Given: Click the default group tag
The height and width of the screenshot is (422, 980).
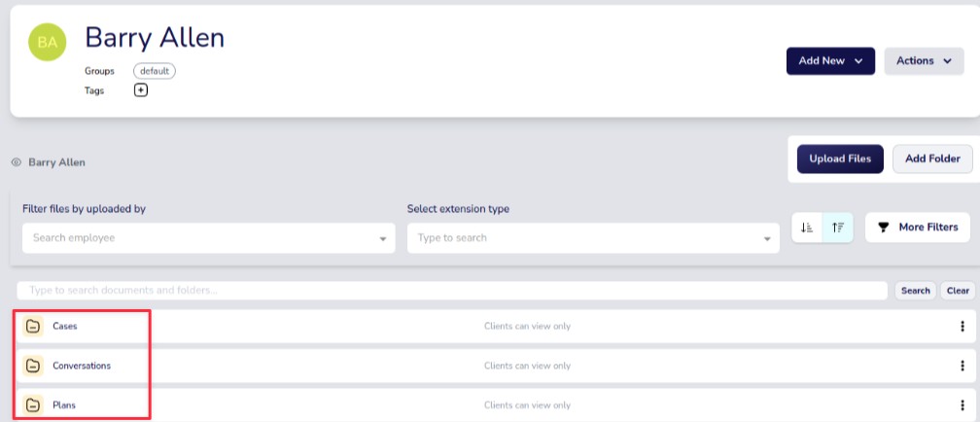Looking at the screenshot, I should pyautogui.click(x=155, y=71).
